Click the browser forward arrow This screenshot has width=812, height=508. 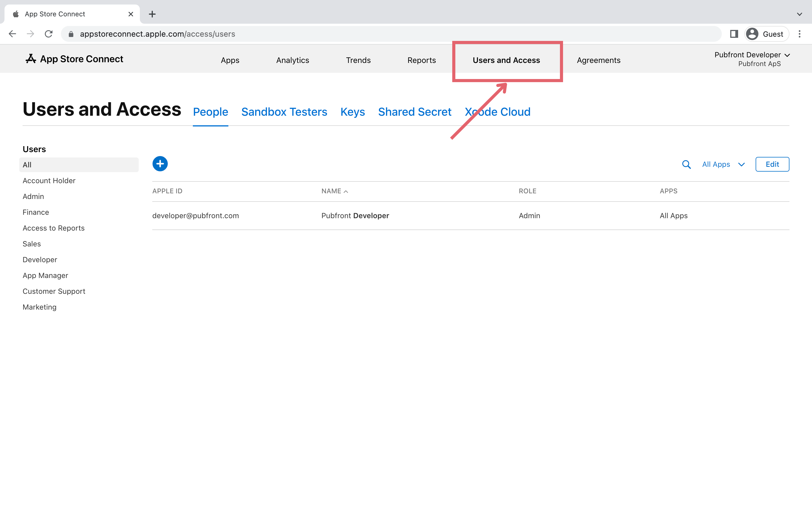coord(30,34)
